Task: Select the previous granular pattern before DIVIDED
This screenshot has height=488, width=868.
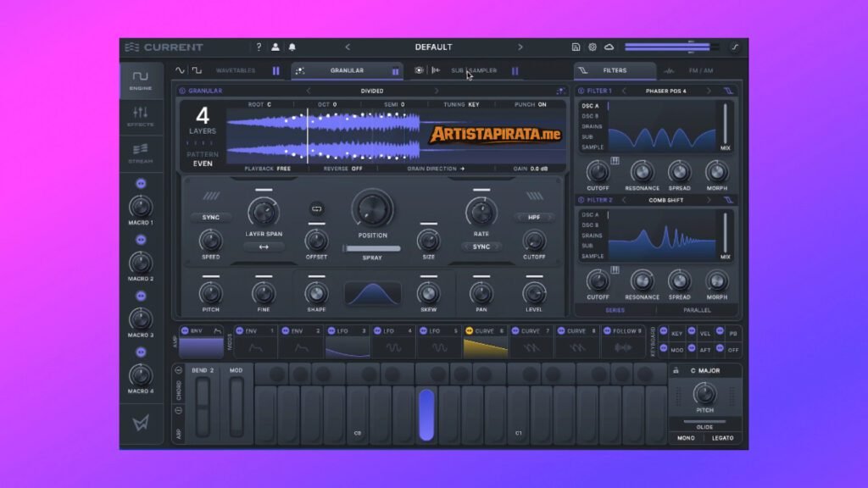Action: pyautogui.click(x=308, y=91)
